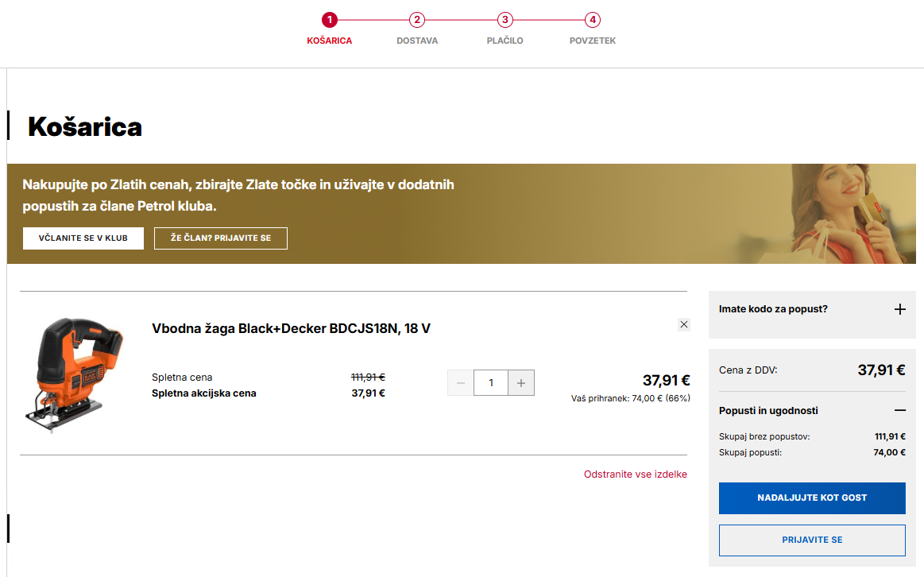The height and width of the screenshot is (577, 924).
Task: Click the step 2 circle icon
Action: 417,20
